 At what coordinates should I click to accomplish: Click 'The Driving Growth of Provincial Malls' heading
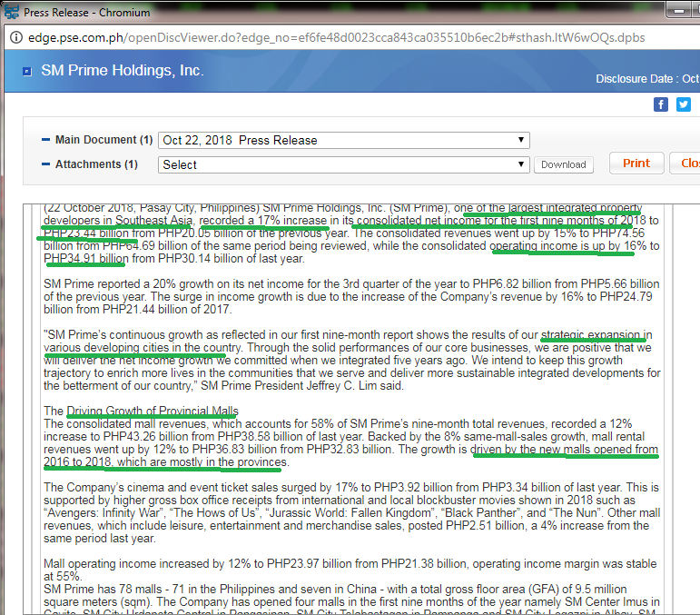(141, 411)
